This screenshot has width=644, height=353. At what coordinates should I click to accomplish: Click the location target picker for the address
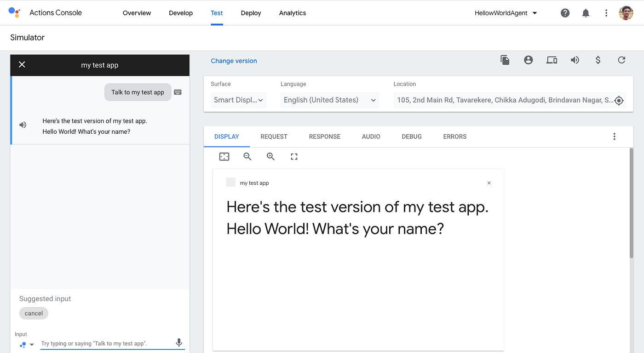619,100
